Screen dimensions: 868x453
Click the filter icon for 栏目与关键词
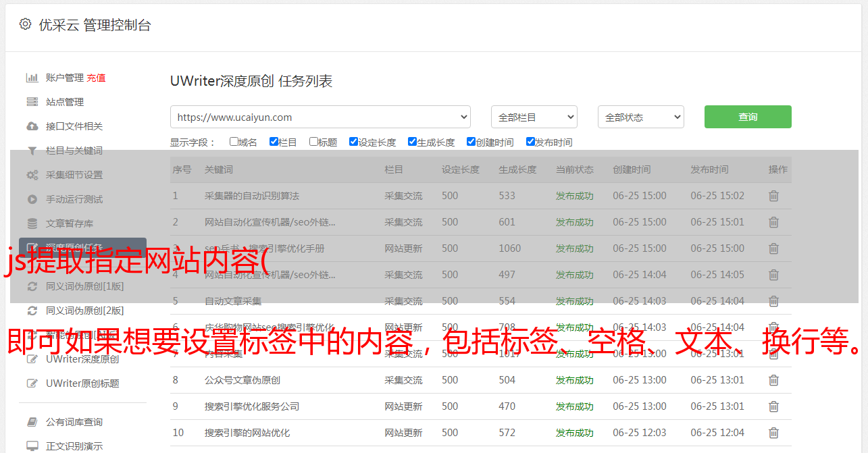point(32,151)
